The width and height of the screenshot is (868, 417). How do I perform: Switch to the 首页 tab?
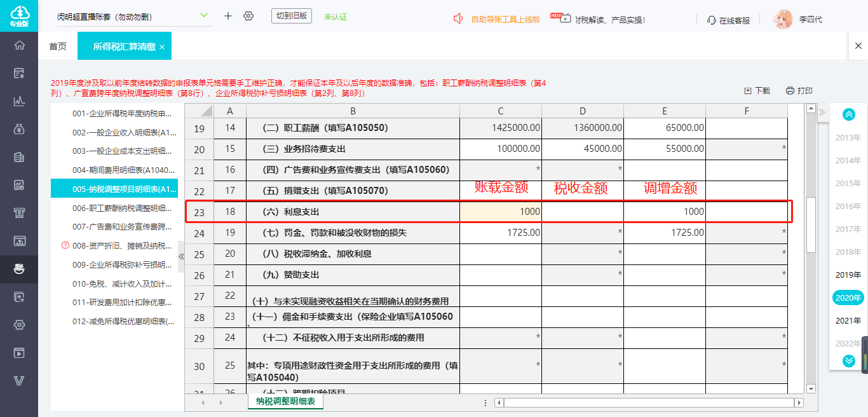point(58,46)
